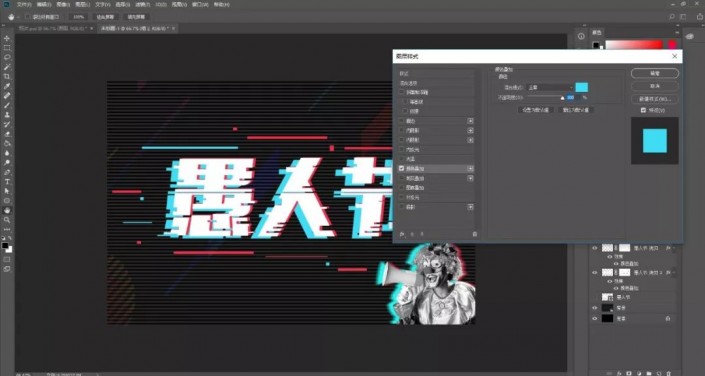The height and width of the screenshot is (376, 705).
Task: Click the opacity slider handle
Action: (x=562, y=98)
